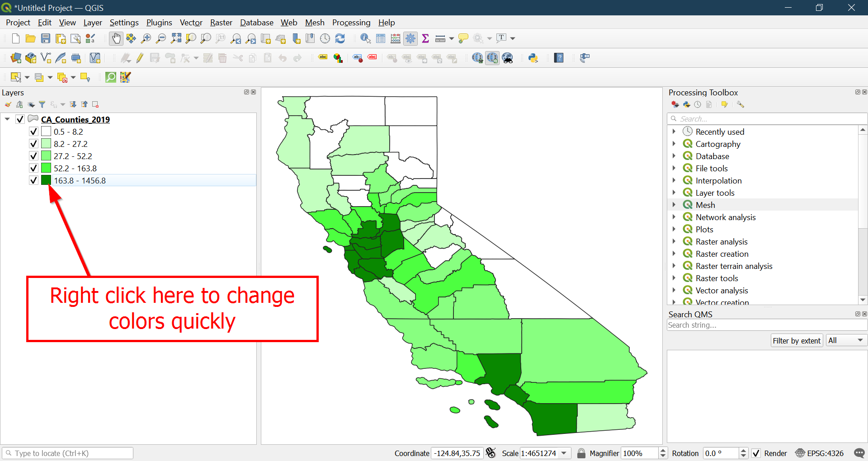Select the Pan Map hand tool
Image resolution: width=868 pixels, height=461 pixels.
click(116, 39)
